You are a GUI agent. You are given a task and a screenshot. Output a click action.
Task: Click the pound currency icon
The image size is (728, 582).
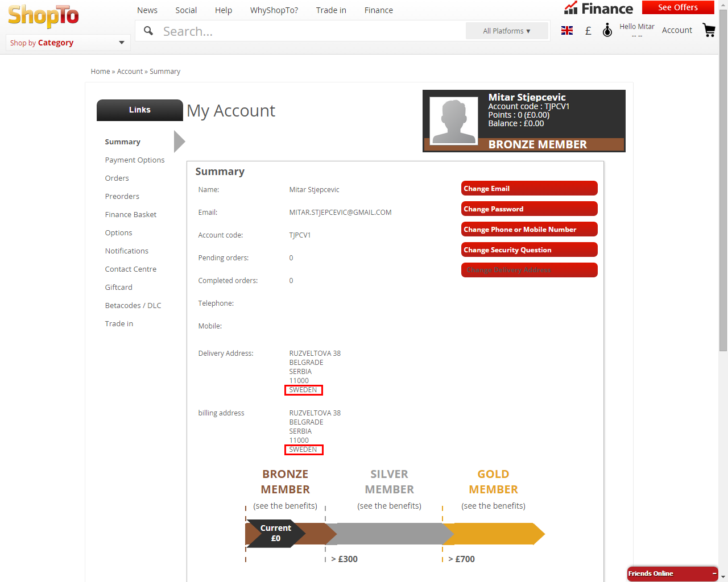588,31
